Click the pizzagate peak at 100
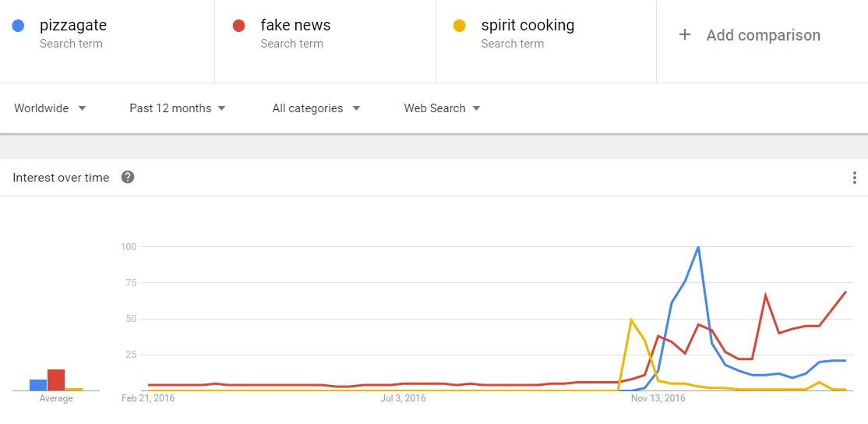The image size is (868, 424). pos(698,247)
